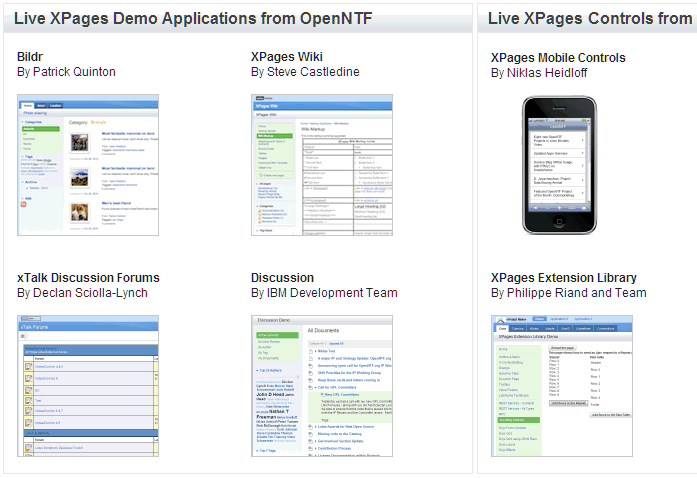Screen dimensions: 697x478
Task: Click the 'Live XPages Controls from' heading
Action: [x=590, y=19]
